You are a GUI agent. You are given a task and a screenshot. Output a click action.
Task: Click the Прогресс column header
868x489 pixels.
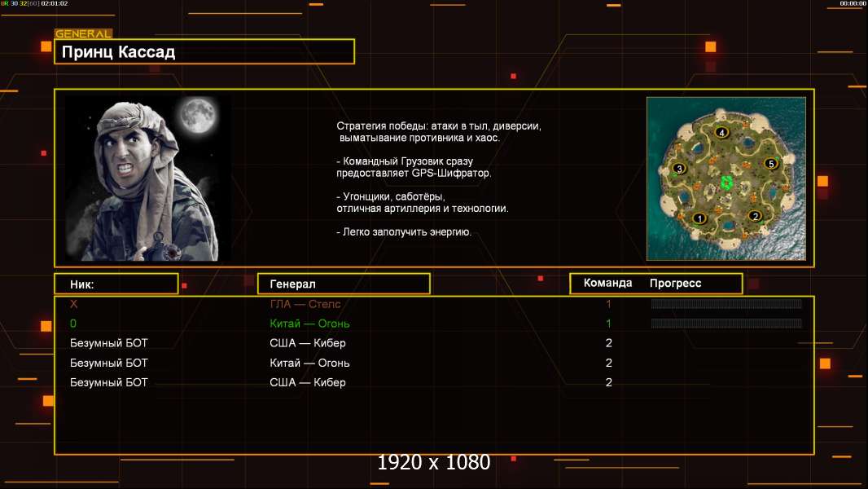coord(675,284)
